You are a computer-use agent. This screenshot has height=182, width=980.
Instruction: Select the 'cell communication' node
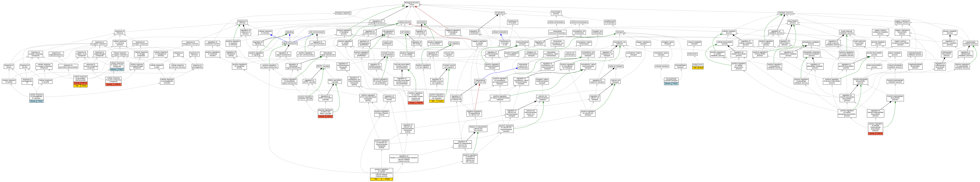pyautogui.click(x=317, y=32)
